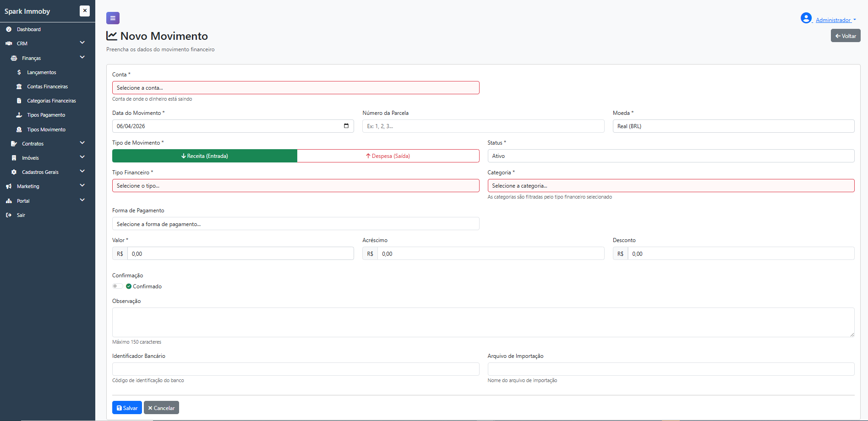The height and width of the screenshot is (421, 868).
Task: Open the Tipo Financeiro dropdown
Action: (x=296, y=186)
